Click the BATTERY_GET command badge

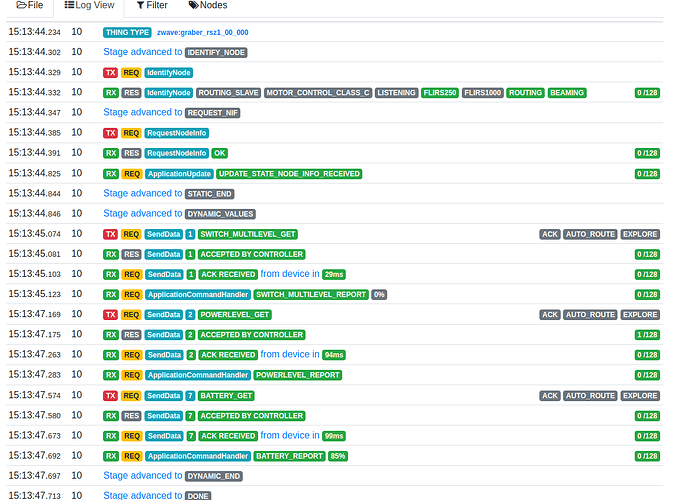227,396
